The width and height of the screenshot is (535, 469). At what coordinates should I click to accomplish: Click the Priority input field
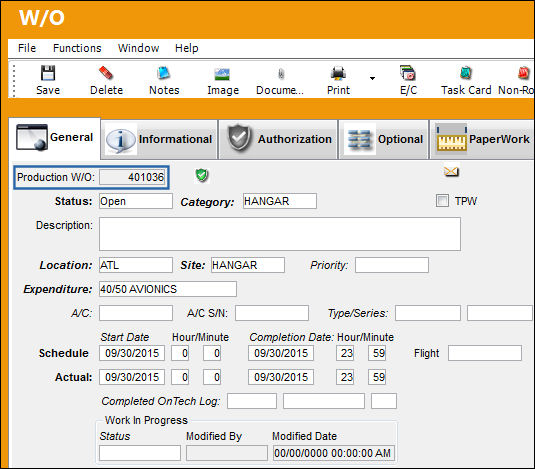click(392, 265)
